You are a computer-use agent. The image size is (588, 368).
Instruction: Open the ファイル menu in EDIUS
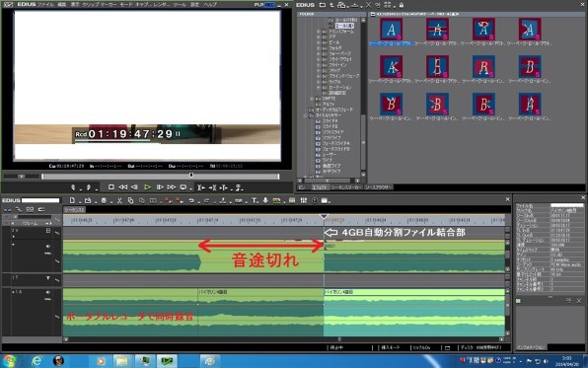coord(45,5)
